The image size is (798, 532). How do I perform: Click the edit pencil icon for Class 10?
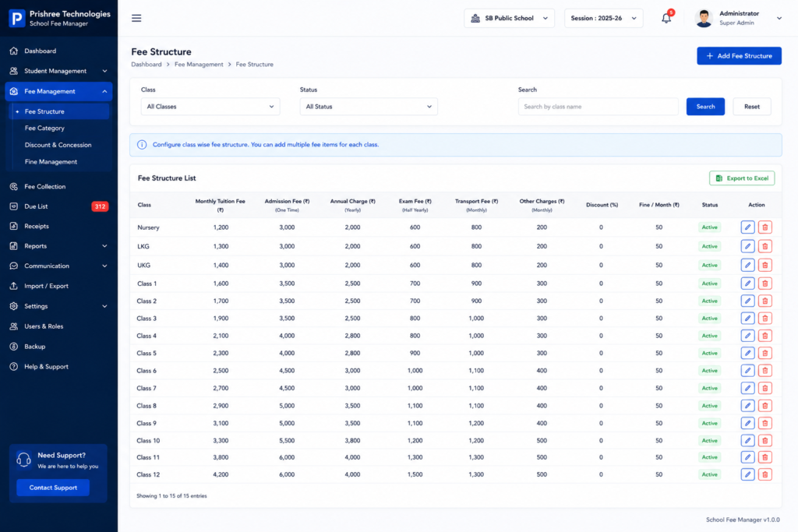[x=747, y=440]
